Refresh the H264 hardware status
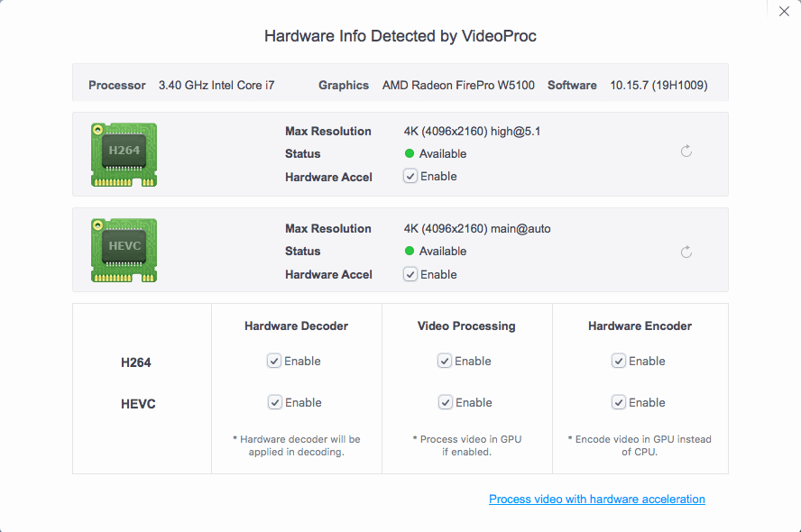This screenshot has width=801, height=532. [x=686, y=151]
